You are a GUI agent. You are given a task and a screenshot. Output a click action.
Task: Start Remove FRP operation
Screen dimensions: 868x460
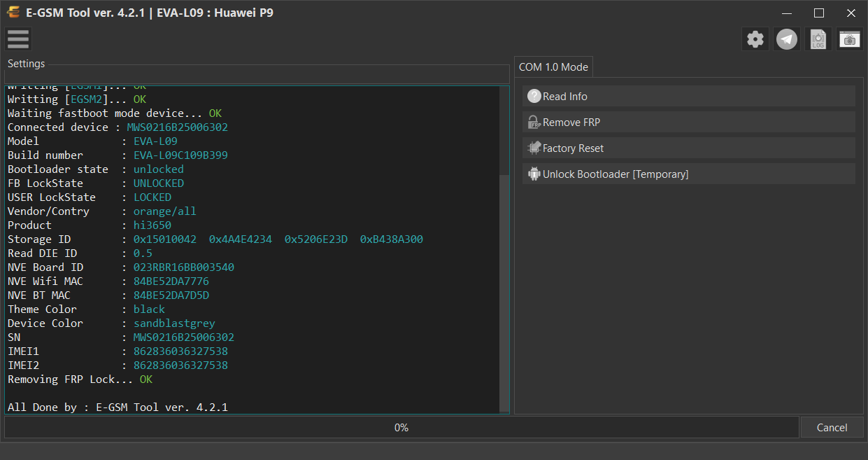[x=689, y=122]
